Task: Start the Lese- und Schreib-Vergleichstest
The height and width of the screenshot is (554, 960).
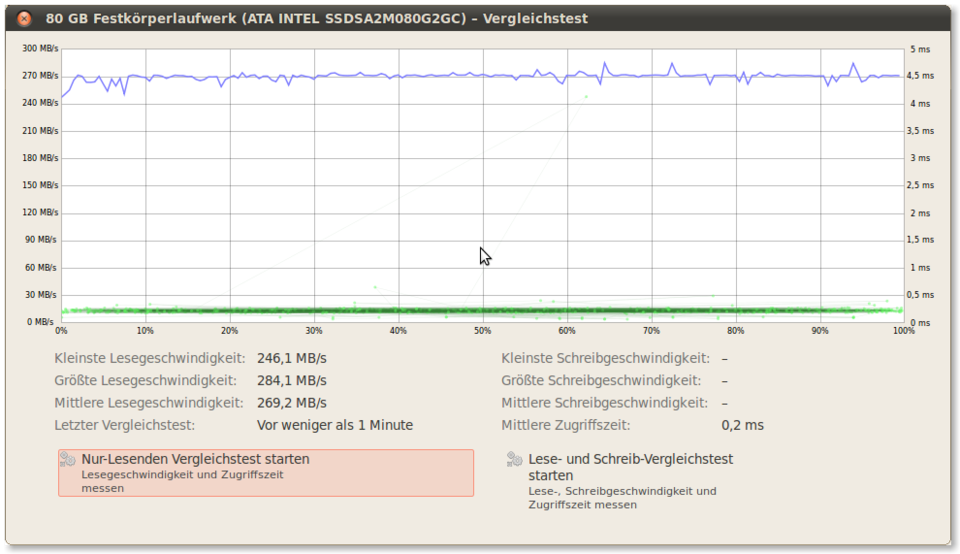Action: tap(630, 467)
